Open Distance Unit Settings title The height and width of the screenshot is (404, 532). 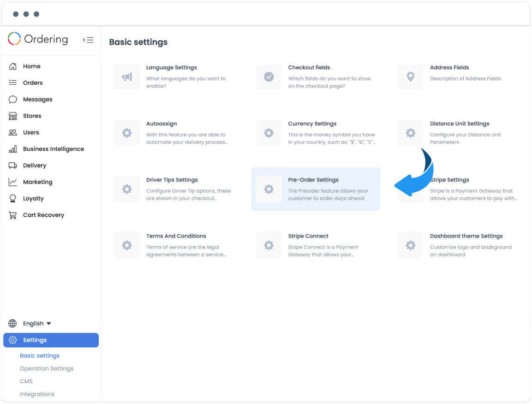click(460, 124)
